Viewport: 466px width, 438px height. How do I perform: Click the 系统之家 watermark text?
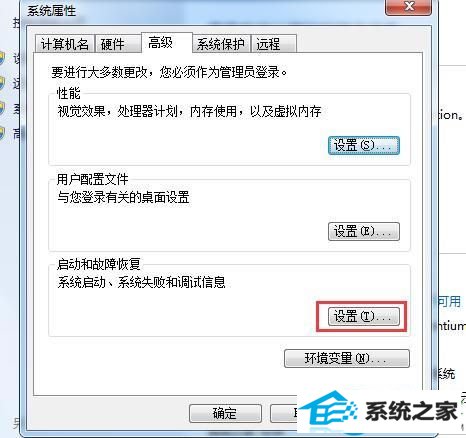tap(411, 411)
